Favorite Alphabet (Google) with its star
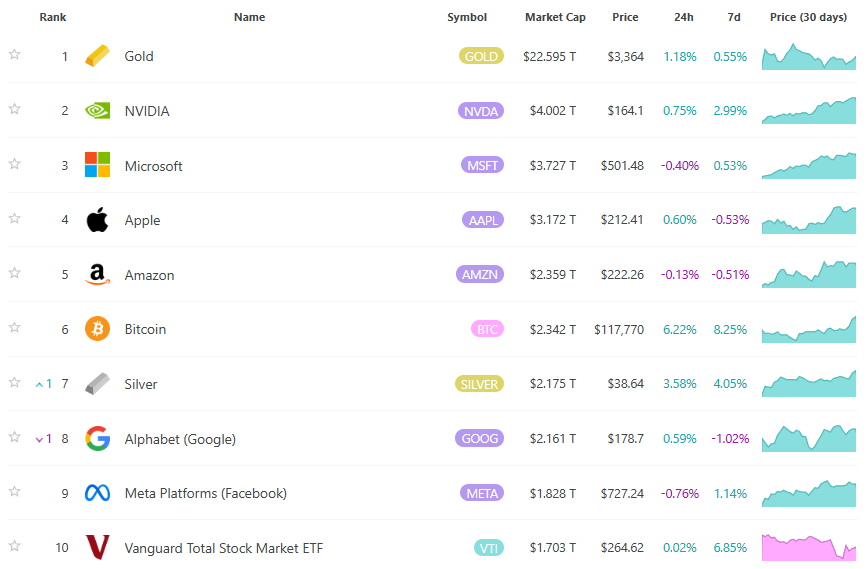The height and width of the screenshot is (569, 867). [15, 437]
